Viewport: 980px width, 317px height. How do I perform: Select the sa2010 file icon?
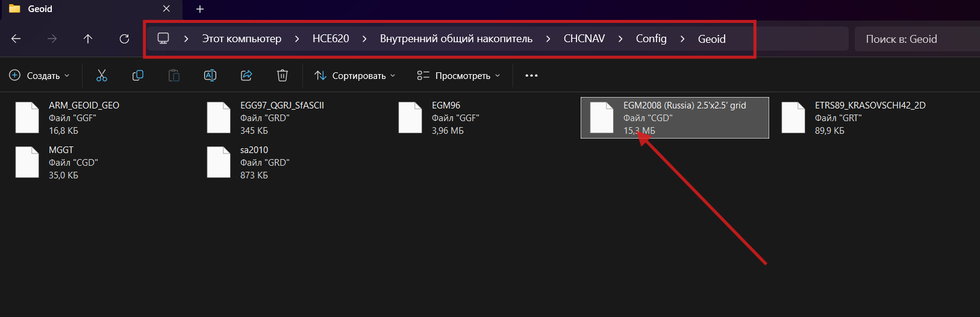tap(219, 162)
